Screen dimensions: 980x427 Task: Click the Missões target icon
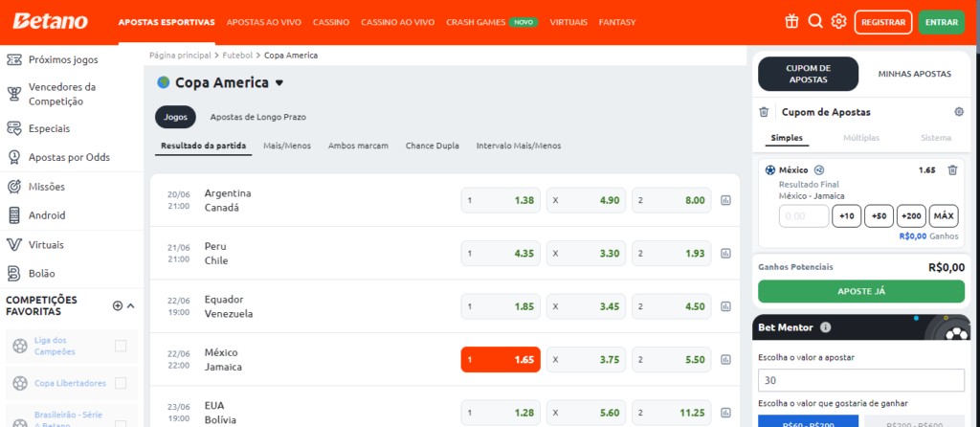click(13, 187)
